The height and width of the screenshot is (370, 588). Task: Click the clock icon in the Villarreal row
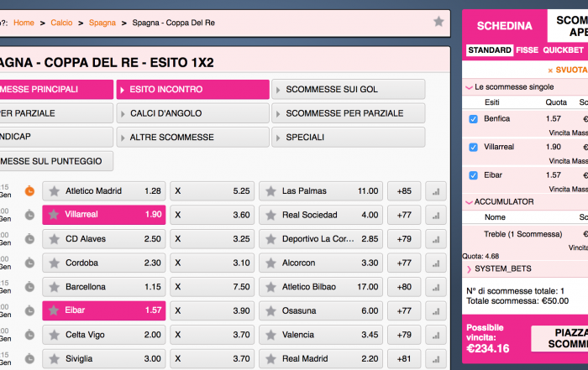coord(29,215)
